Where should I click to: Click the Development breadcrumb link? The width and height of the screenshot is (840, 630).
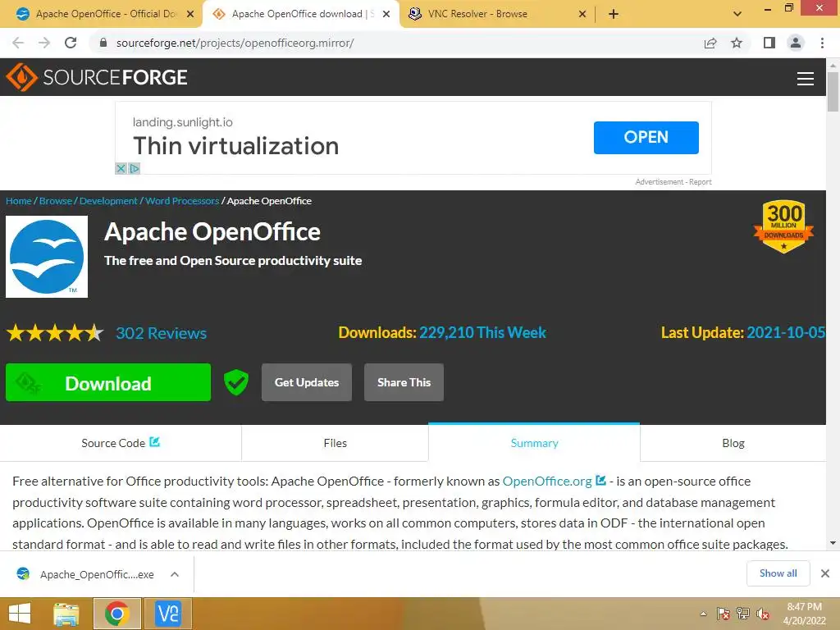pos(109,201)
